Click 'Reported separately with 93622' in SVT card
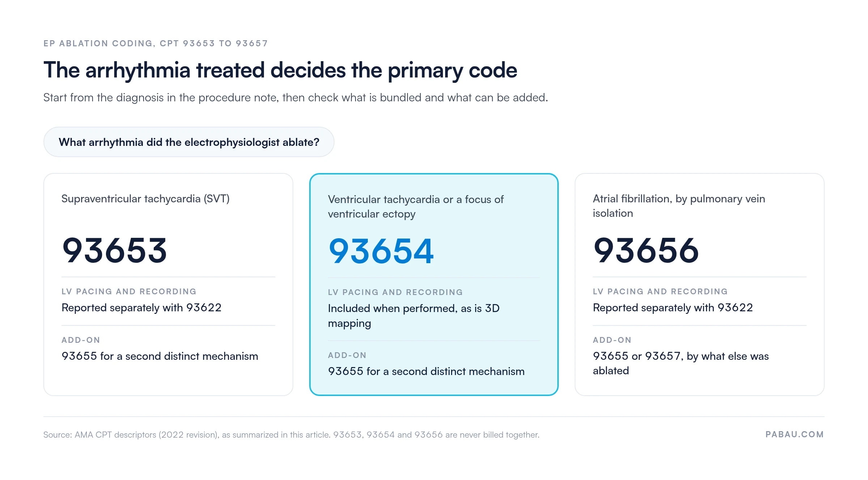868x480 pixels. tap(141, 308)
